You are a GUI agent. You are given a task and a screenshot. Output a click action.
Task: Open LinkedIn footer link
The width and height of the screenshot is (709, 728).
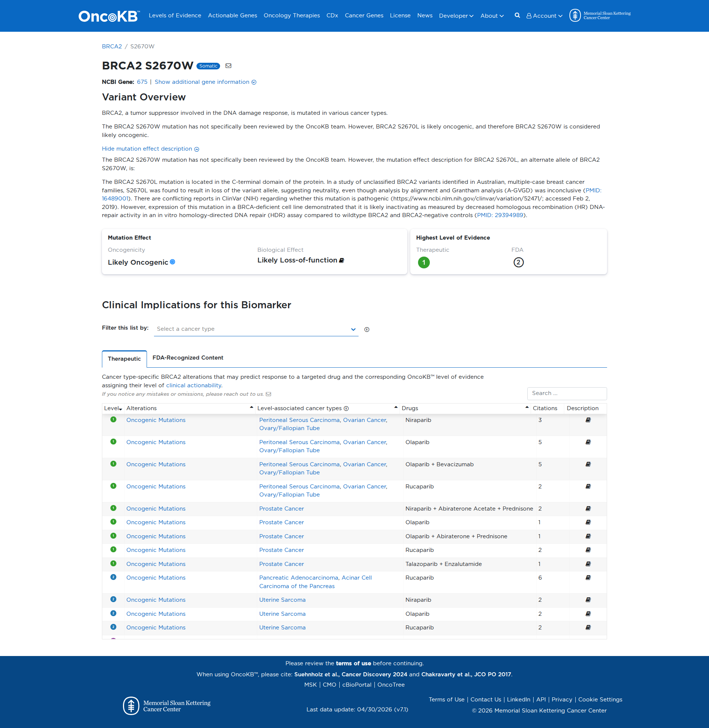pos(518,700)
